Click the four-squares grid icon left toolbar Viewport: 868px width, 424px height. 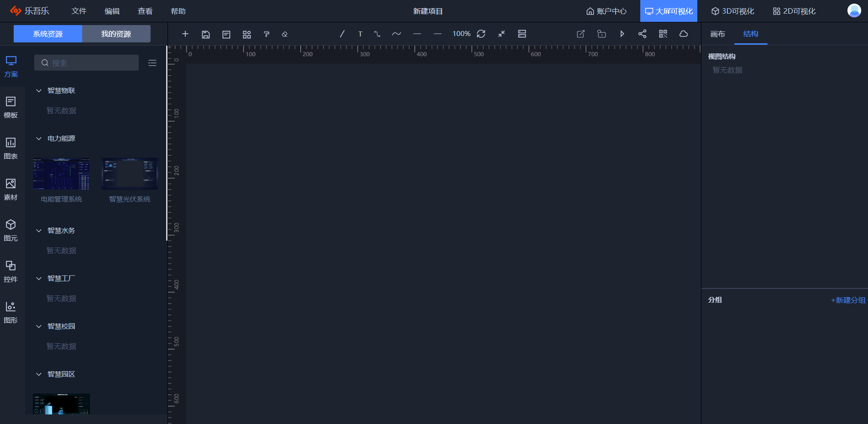[x=247, y=34]
